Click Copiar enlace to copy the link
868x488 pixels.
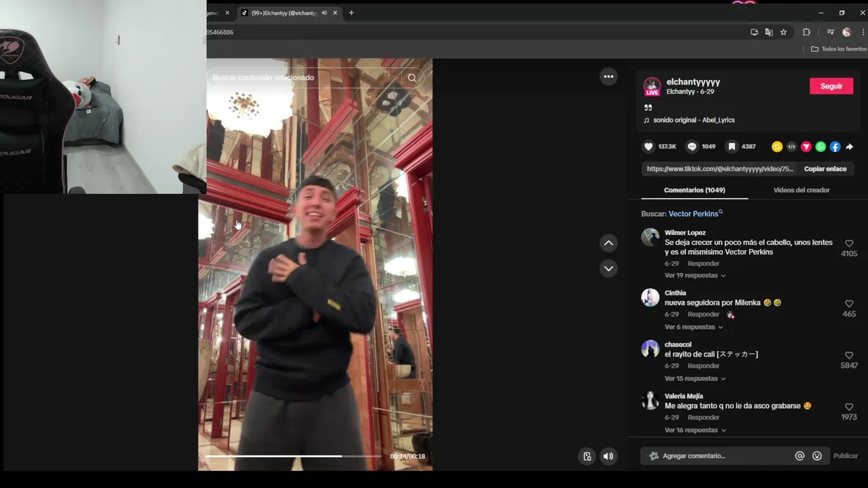point(825,169)
